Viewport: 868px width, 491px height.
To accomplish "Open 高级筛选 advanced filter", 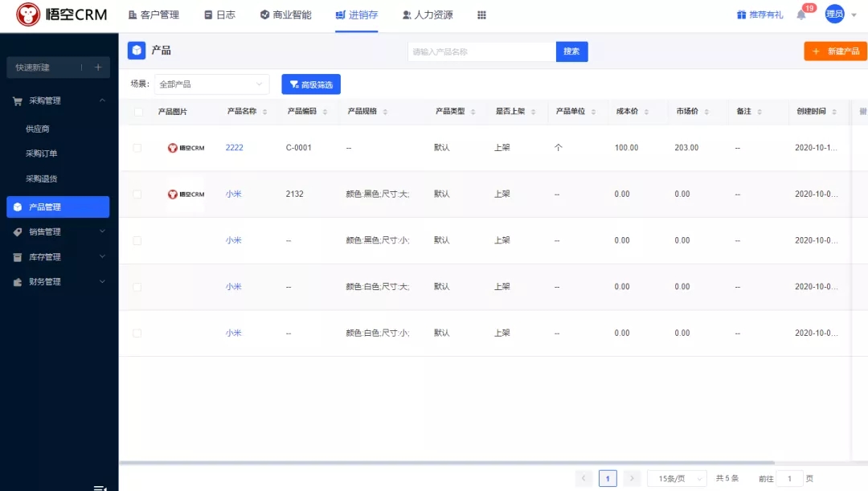I will [x=311, y=84].
